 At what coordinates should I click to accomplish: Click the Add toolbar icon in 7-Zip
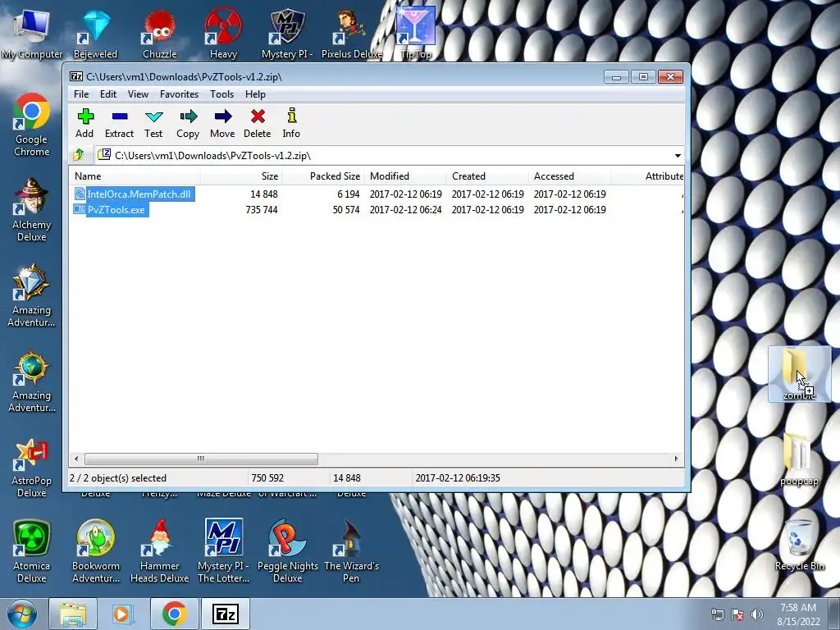84,123
